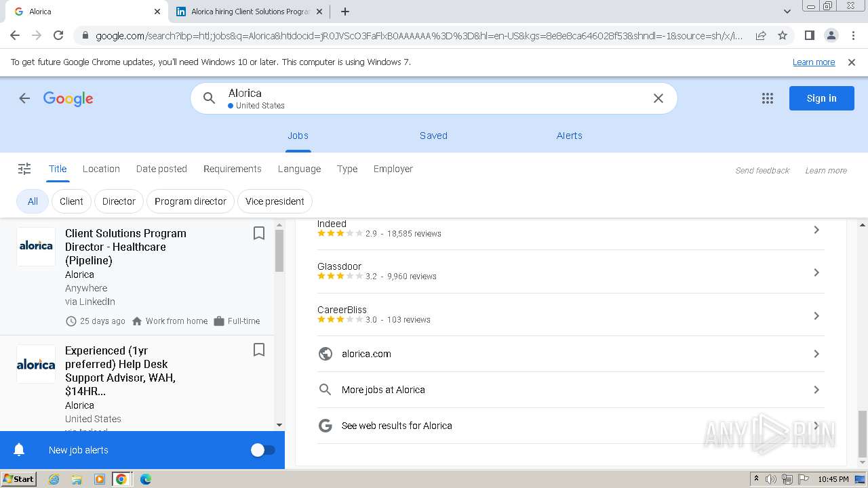The width and height of the screenshot is (868, 488).
Task: Save the Help Desk Support Advisor job
Action: 258,350
